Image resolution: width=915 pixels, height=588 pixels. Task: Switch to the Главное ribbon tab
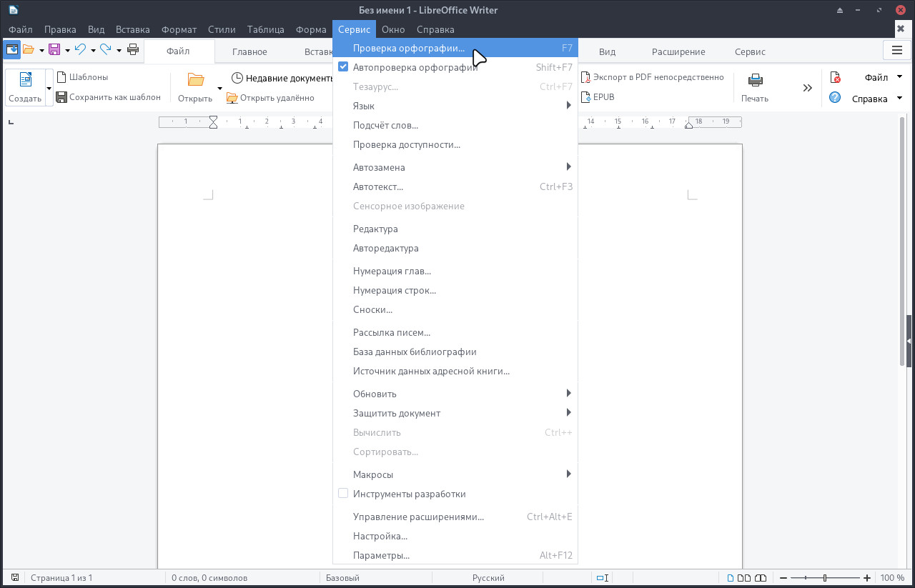[249, 51]
